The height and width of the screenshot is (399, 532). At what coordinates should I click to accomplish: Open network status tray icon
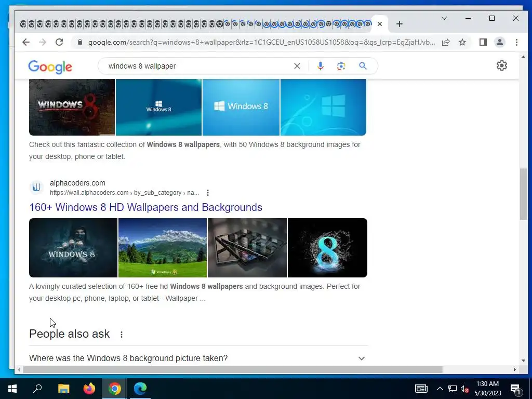coord(453,389)
